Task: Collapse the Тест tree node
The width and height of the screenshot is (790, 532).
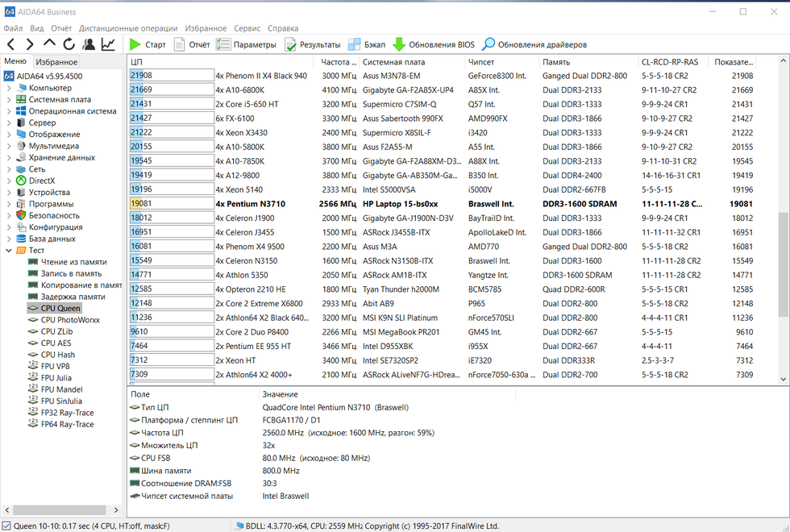Action: tap(9, 251)
